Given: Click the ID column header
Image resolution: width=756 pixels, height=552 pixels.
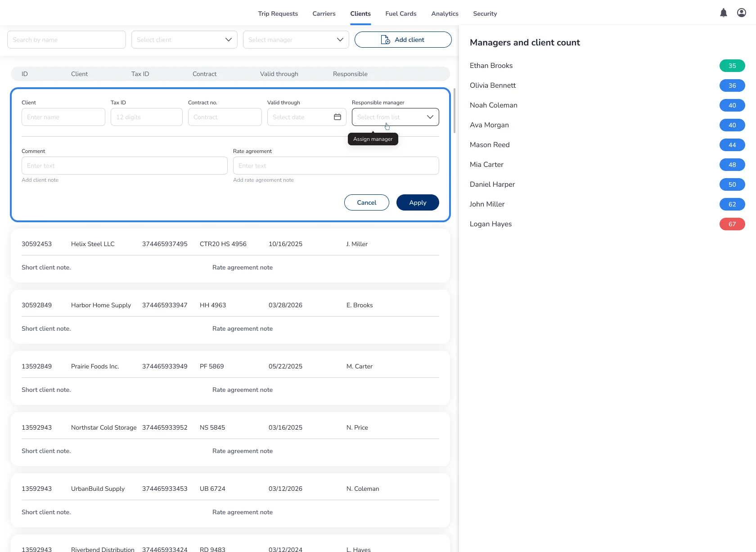Looking at the screenshot, I should [25, 74].
